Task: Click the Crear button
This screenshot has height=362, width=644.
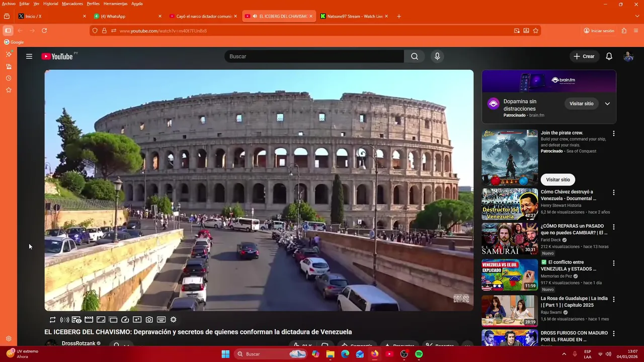Action: (x=584, y=56)
